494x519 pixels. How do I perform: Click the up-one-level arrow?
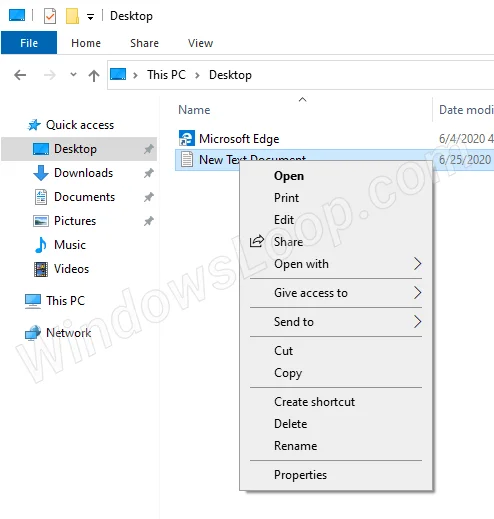click(x=94, y=75)
